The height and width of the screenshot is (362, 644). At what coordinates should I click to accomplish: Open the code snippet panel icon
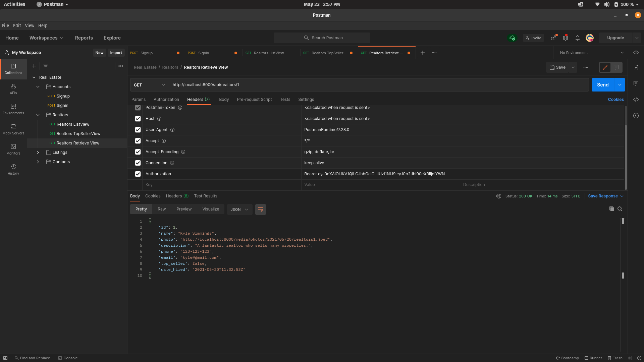click(636, 100)
